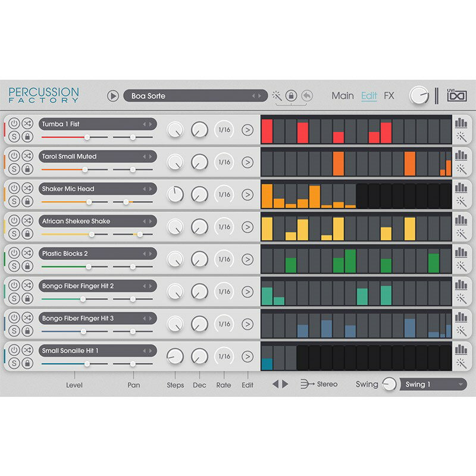The height and width of the screenshot is (476, 476).
Task: Click the undo arrow icon in header
Action: pos(307,96)
